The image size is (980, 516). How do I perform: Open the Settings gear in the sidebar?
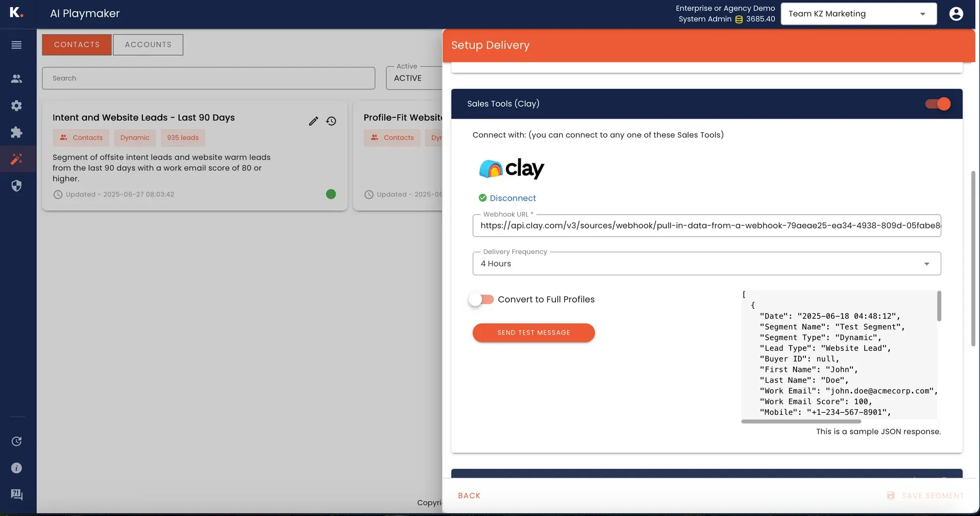[x=16, y=106]
